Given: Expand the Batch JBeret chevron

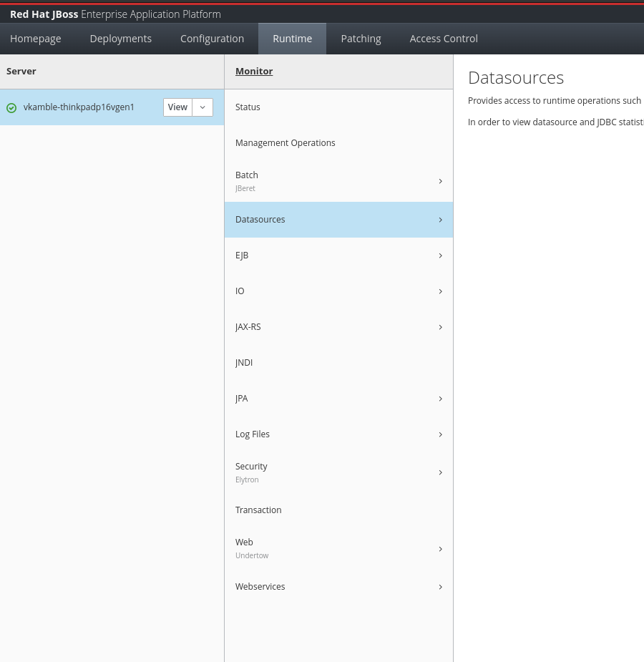Looking at the screenshot, I should [x=440, y=181].
